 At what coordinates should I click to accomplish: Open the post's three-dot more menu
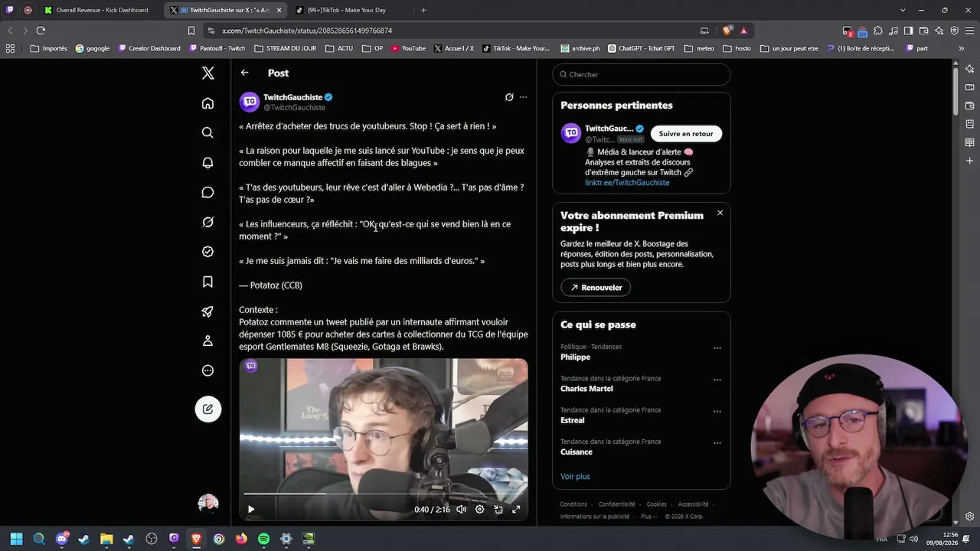tap(524, 97)
